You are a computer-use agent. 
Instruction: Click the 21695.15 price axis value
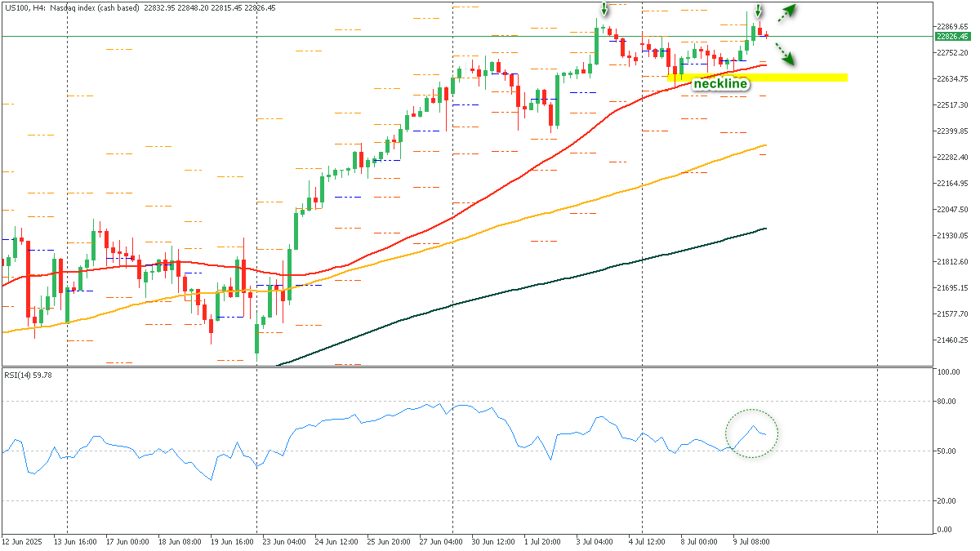coord(954,288)
